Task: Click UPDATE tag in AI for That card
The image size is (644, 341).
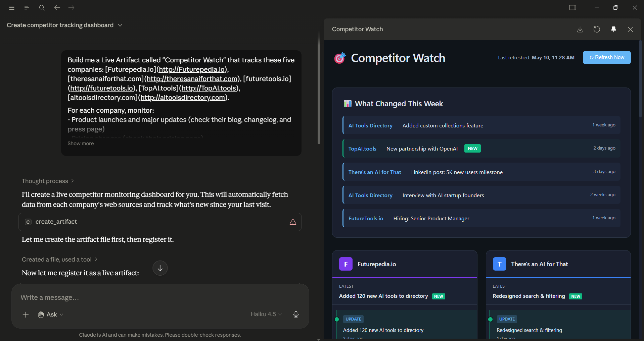Action: pos(507,319)
